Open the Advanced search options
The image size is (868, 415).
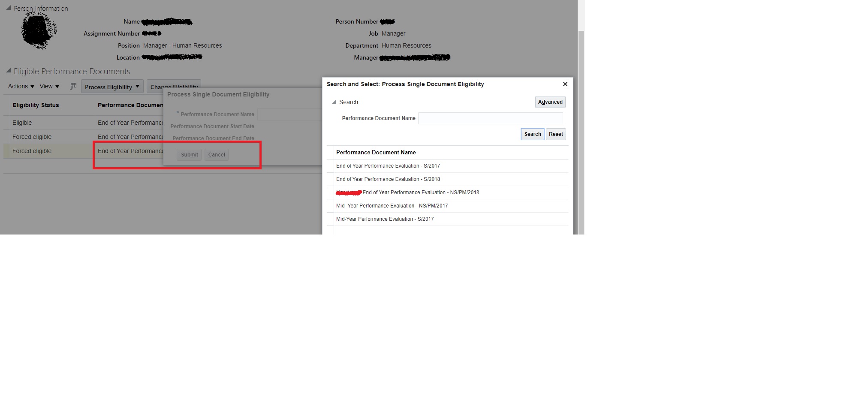[x=550, y=102]
